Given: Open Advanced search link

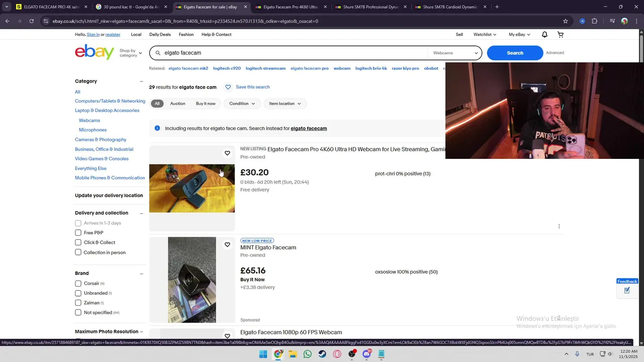Looking at the screenshot, I should point(555,53).
